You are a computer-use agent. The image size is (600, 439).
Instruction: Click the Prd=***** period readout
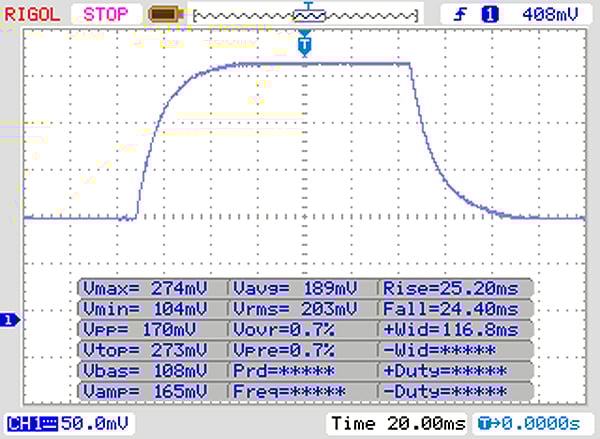point(284,370)
